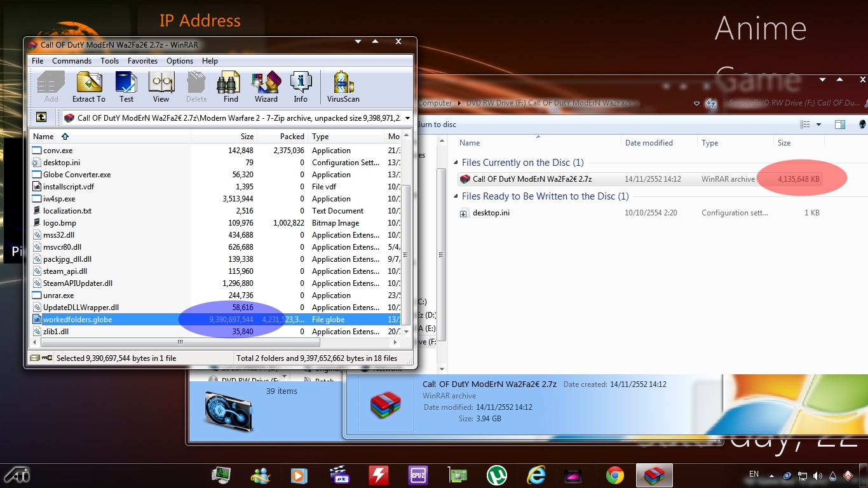Open the Options menu
The height and width of the screenshot is (488, 868).
180,61
